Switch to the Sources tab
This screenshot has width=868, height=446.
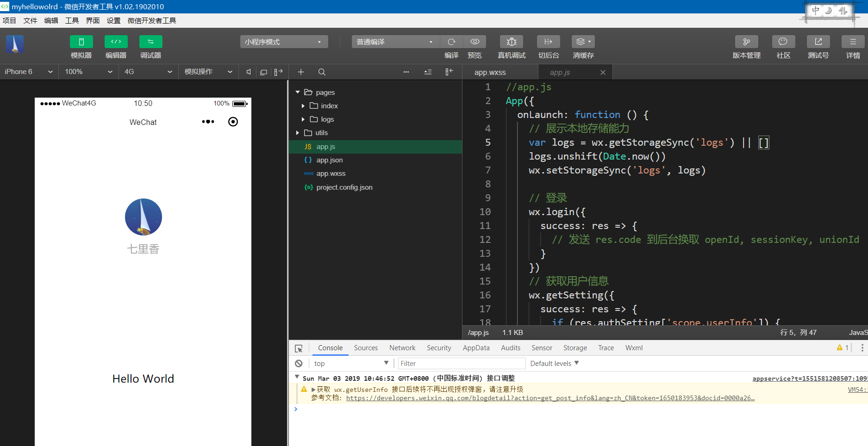pyautogui.click(x=366, y=348)
